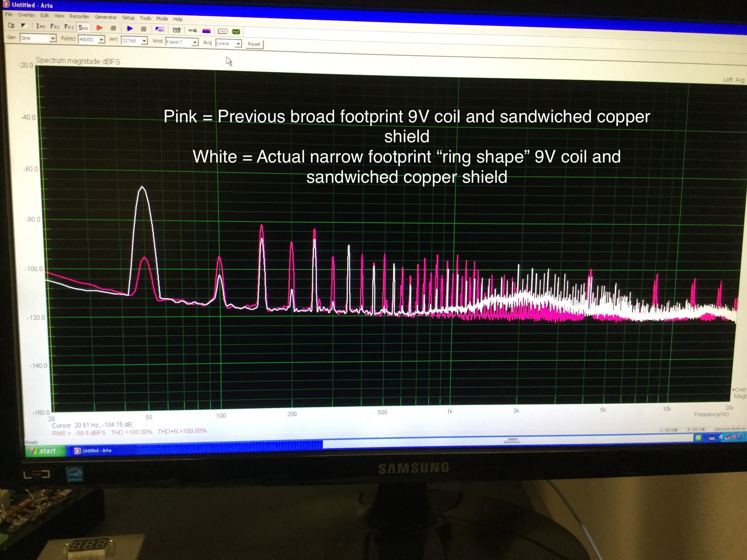Click the Reset averaging button
The image size is (747, 560).
(254, 44)
